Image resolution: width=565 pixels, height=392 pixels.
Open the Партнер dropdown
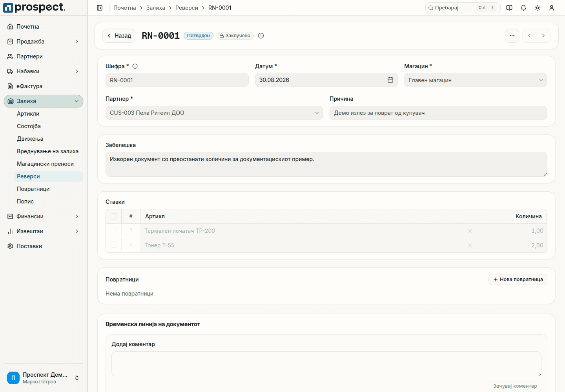pos(214,113)
